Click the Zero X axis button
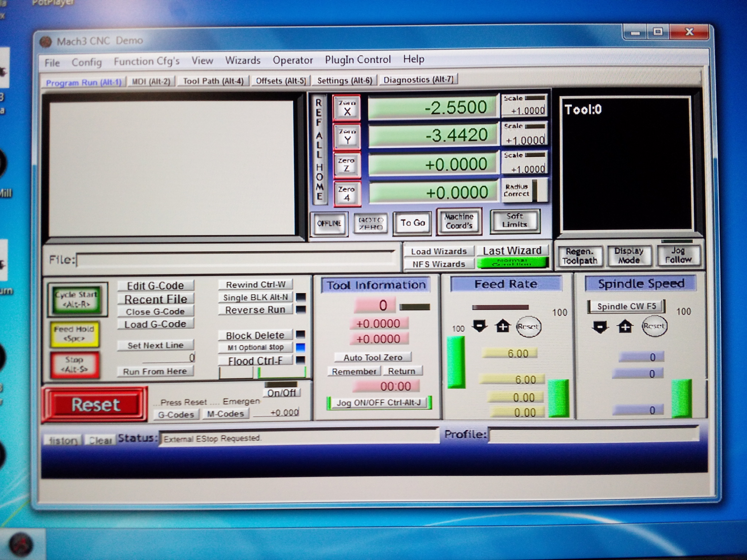747x560 pixels. (347, 108)
